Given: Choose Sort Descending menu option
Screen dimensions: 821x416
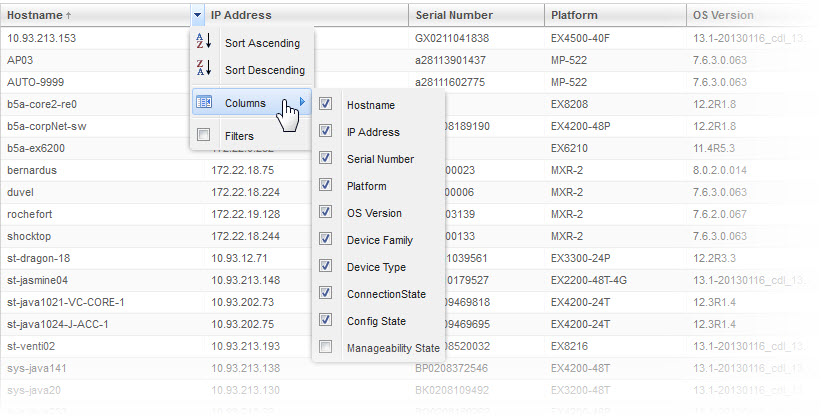Looking at the screenshot, I should tap(265, 71).
